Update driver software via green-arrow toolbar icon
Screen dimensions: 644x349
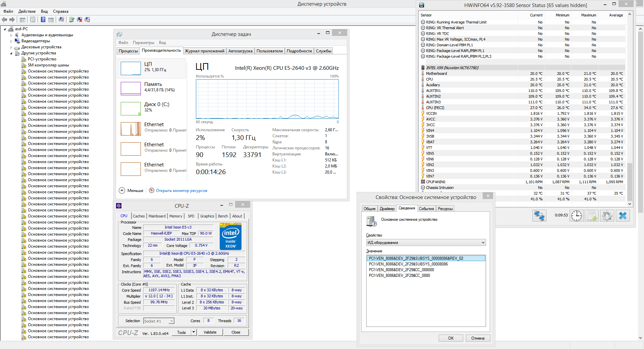[72, 19]
